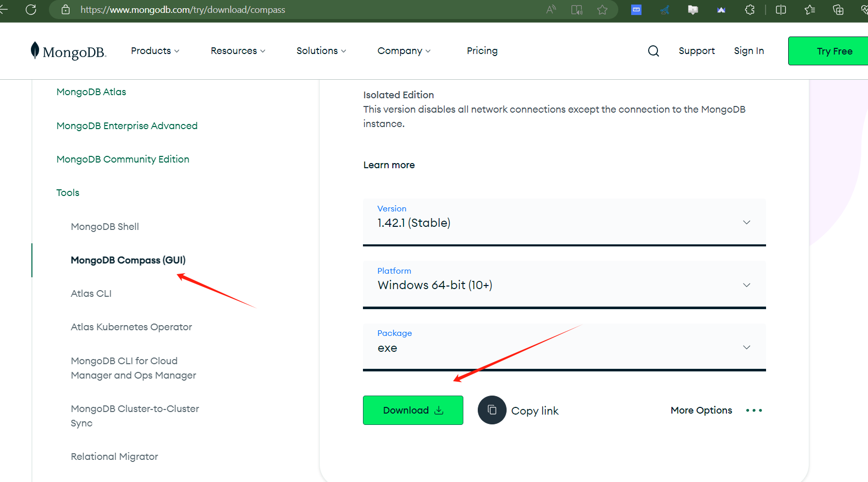This screenshot has height=482, width=868.
Task: Click the site lock icon in the address bar
Action: (x=65, y=10)
